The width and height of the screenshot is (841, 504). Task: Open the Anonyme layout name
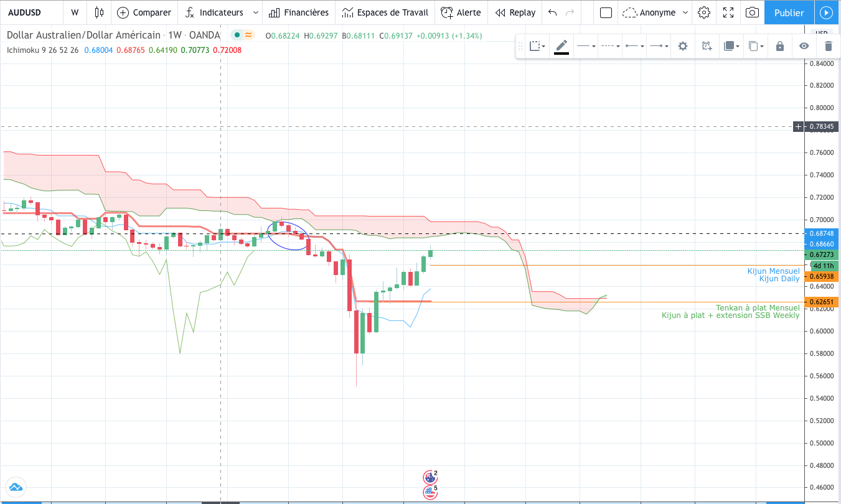coord(649,12)
